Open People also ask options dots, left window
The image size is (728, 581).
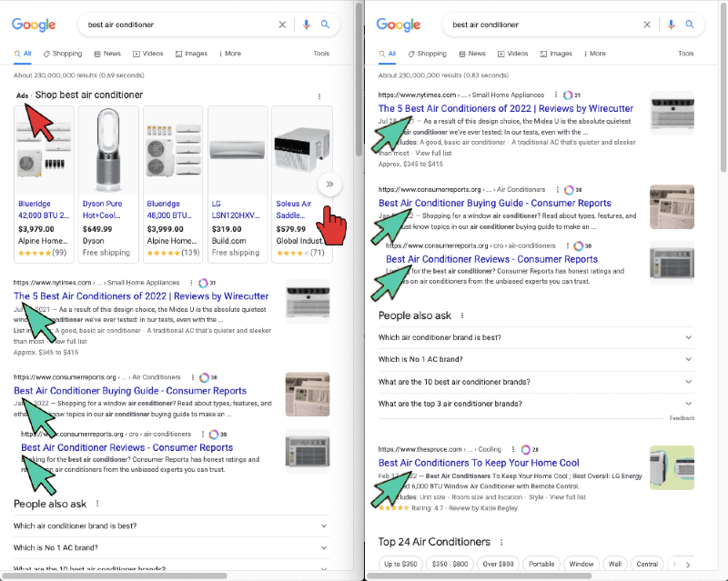[97, 504]
